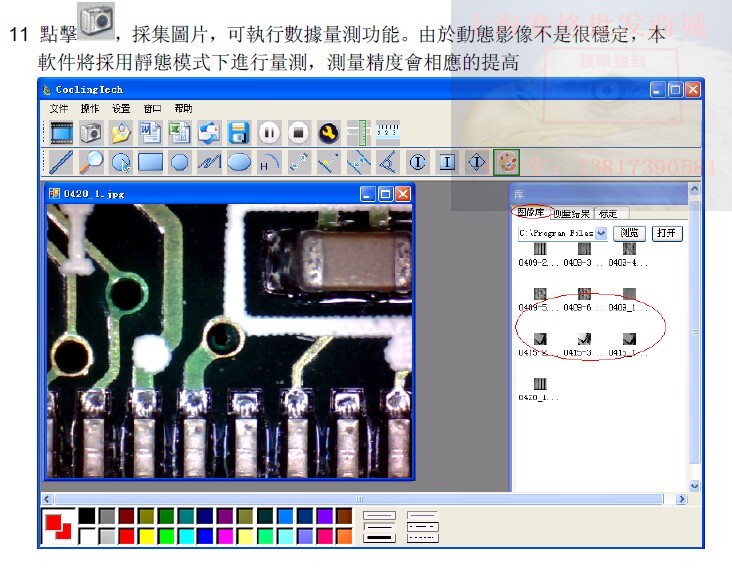Viewport: 732px width, 570px height.
Task: Choose the thinnest line width option
Action: pos(379,516)
